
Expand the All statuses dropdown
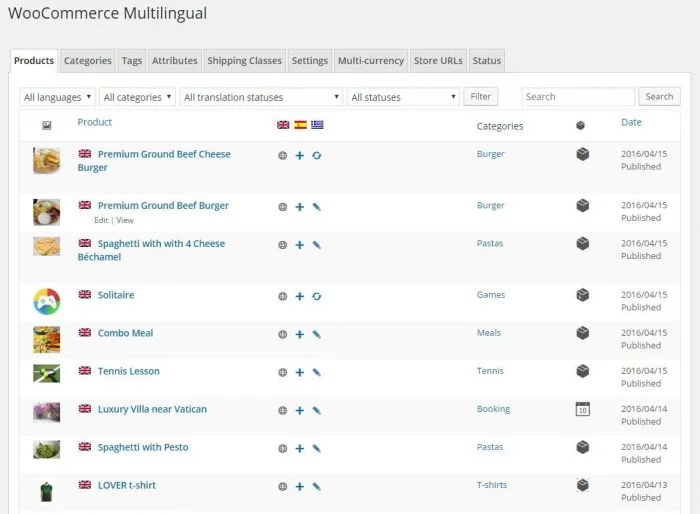403,97
